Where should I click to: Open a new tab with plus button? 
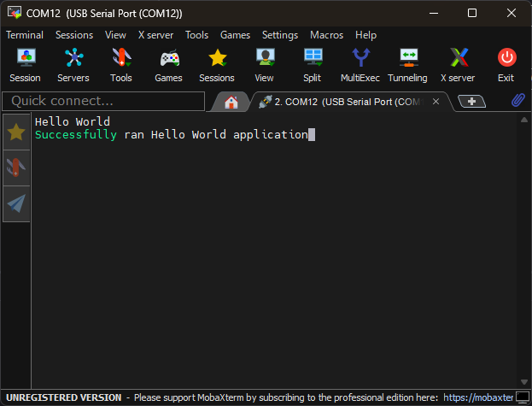click(x=471, y=101)
